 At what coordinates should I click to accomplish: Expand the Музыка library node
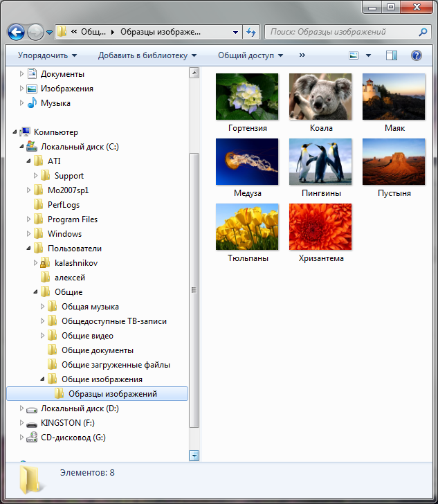pos(21,103)
